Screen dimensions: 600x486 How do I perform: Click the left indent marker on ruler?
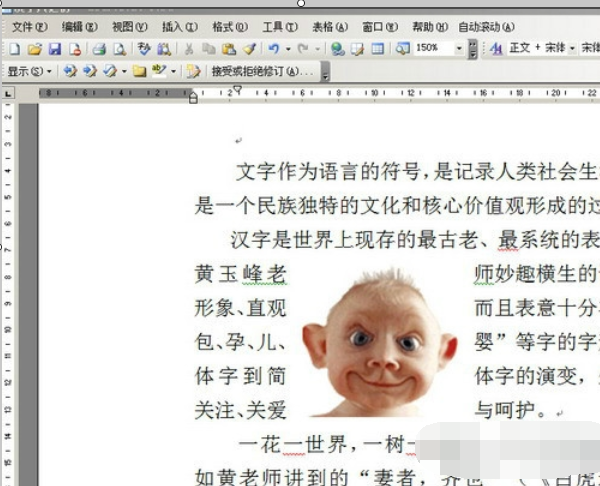tap(193, 98)
